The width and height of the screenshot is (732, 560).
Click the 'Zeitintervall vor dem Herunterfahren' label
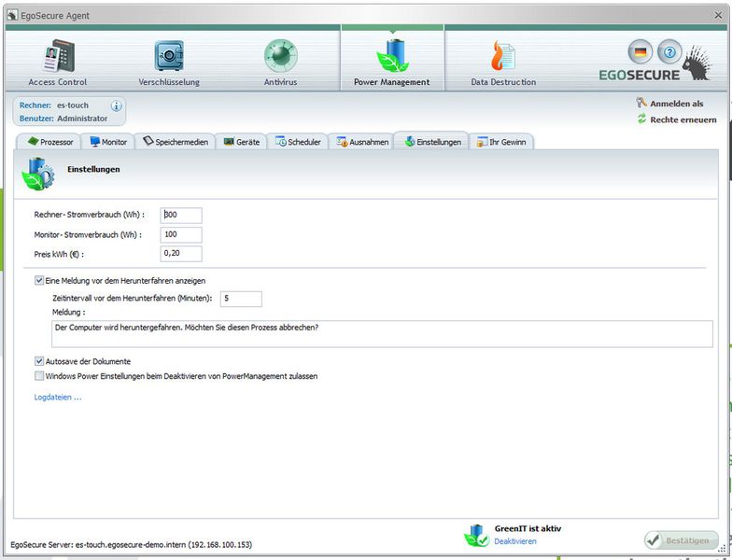click(133, 299)
